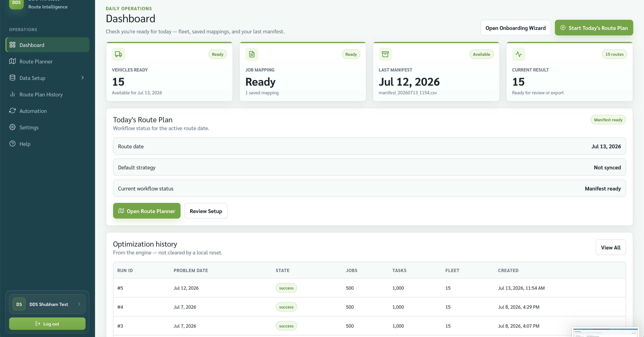This screenshot has width=644, height=337.
Task: Click the Open Route Planner button
Action: [x=147, y=211]
